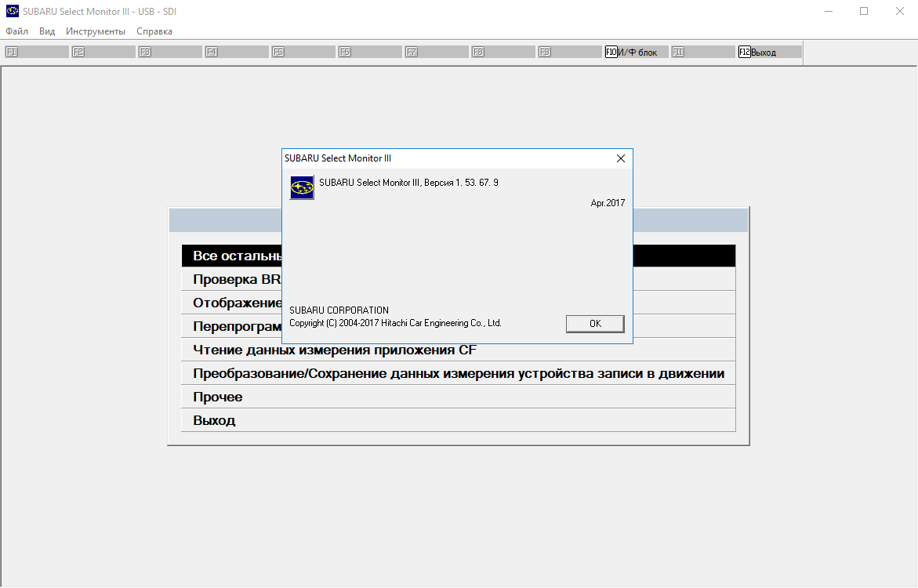Click the Subaru logo icon in dialog
This screenshot has width=918, height=588.
[302, 187]
